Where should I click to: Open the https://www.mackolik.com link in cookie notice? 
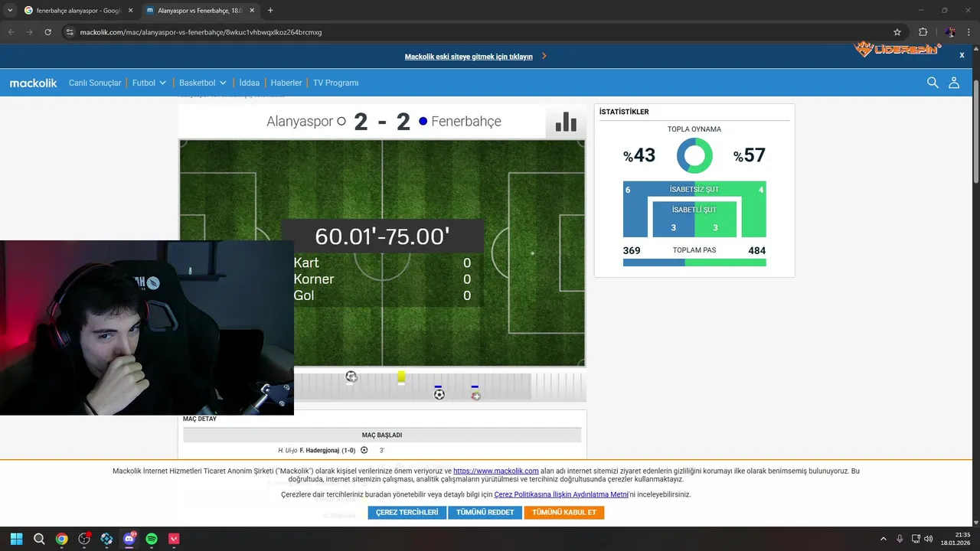click(x=496, y=471)
